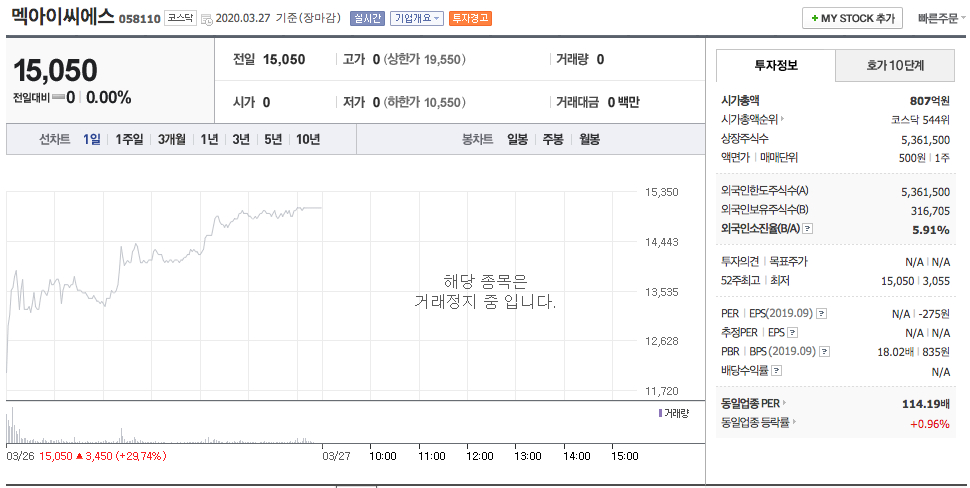
Task: Click the 투자의견 label
Action: [x=740, y=262]
